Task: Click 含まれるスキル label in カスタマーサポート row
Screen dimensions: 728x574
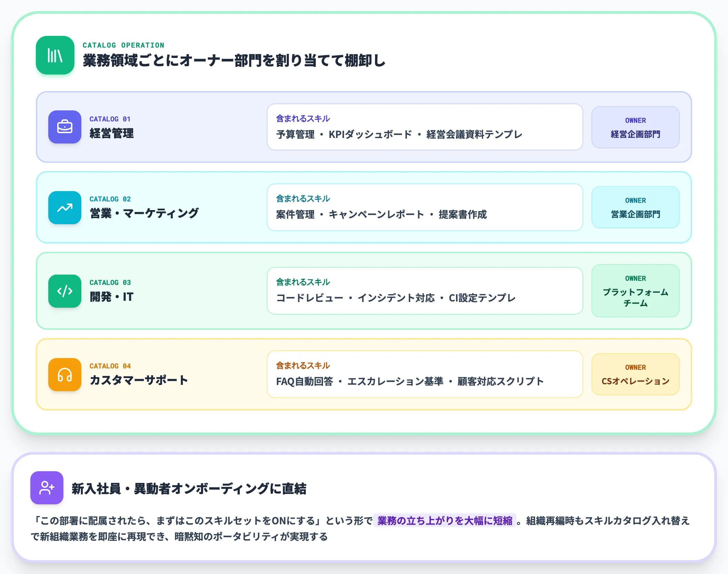Action: pyautogui.click(x=303, y=366)
